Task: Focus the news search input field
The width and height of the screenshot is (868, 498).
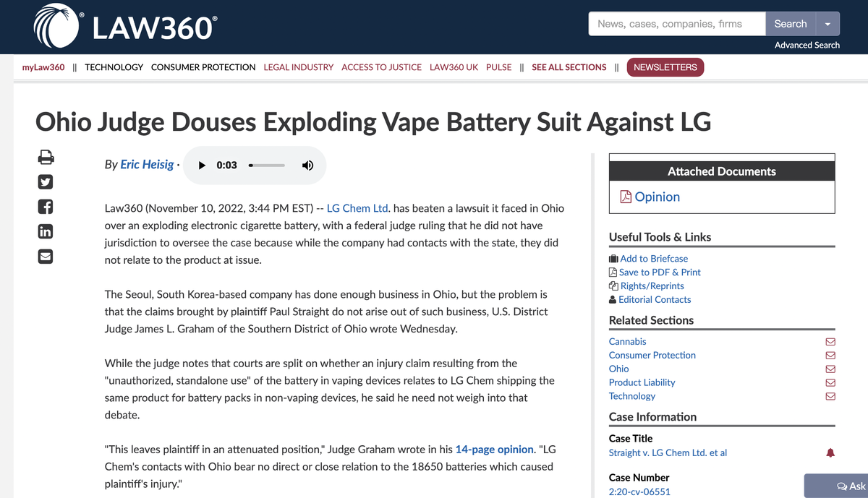Action: [677, 24]
